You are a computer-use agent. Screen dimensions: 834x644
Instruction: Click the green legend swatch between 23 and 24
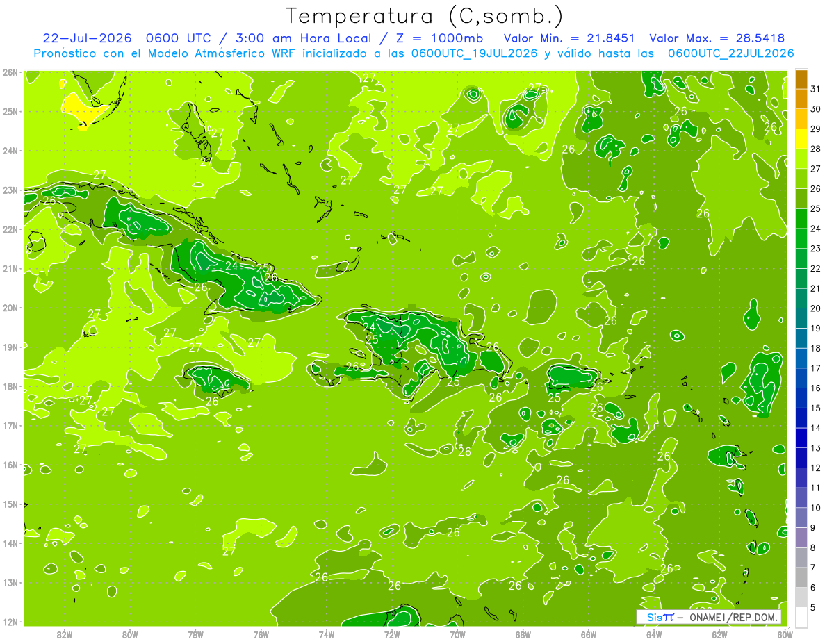tap(801, 238)
